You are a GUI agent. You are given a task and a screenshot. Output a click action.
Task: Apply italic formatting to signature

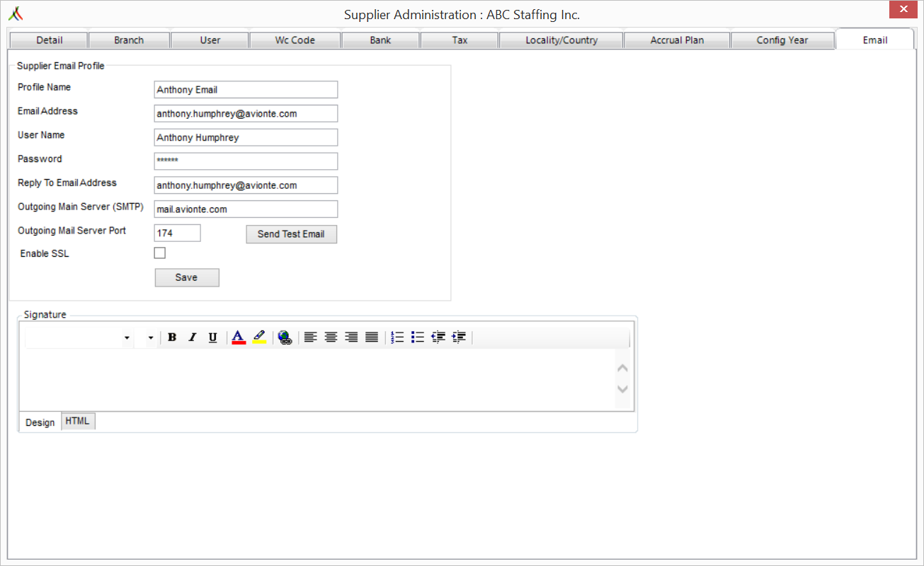192,337
